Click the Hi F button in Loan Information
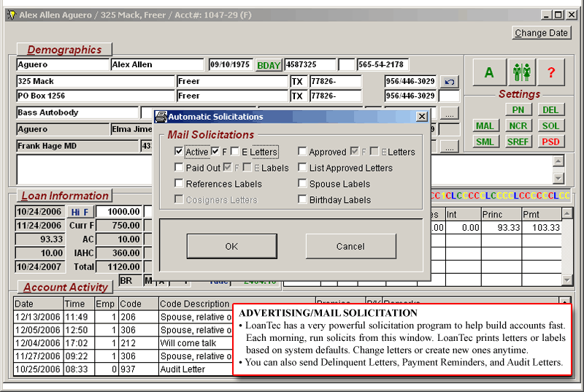584x392 pixels. (80, 212)
